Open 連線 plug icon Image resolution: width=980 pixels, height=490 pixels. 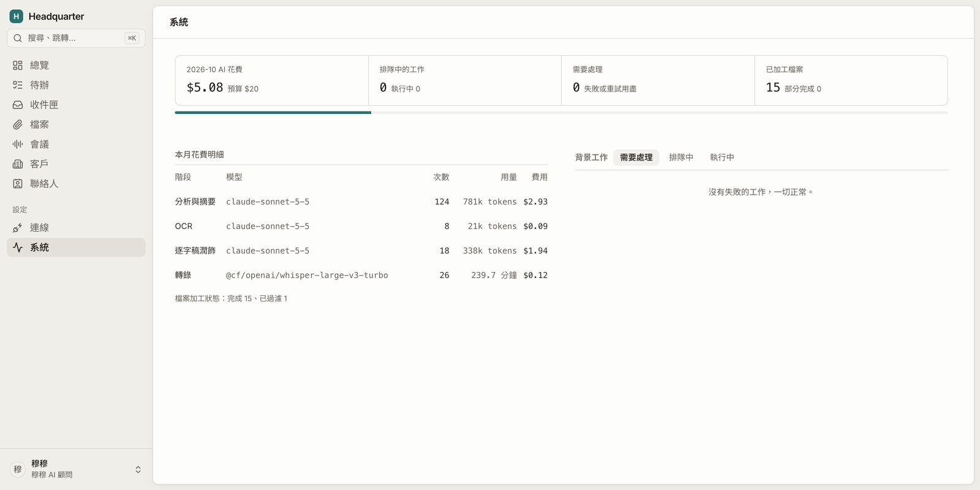click(x=18, y=228)
